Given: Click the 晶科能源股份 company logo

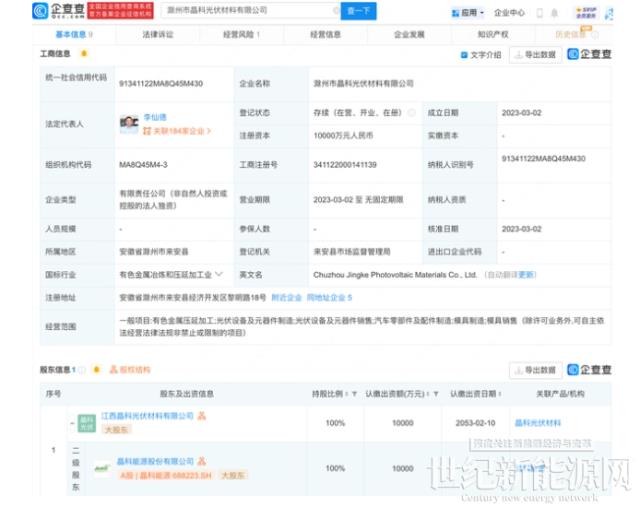Looking at the screenshot, I should click(x=102, y=468).
